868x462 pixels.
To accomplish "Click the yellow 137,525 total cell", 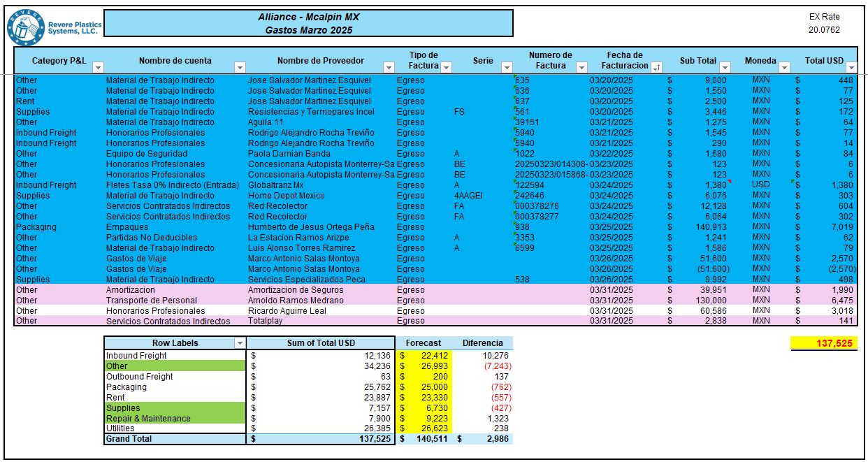I will [x=824, y=343].
